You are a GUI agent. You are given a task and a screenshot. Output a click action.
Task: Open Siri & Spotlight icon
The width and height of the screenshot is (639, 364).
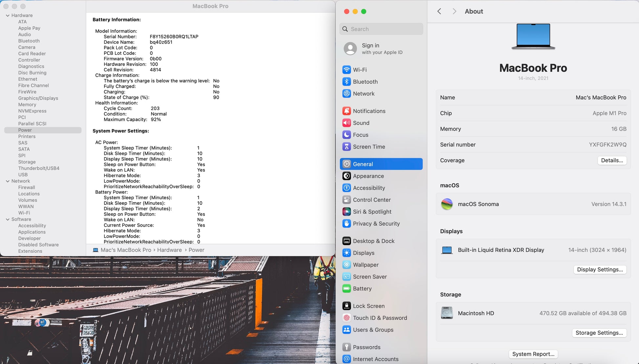click(346, 212)
